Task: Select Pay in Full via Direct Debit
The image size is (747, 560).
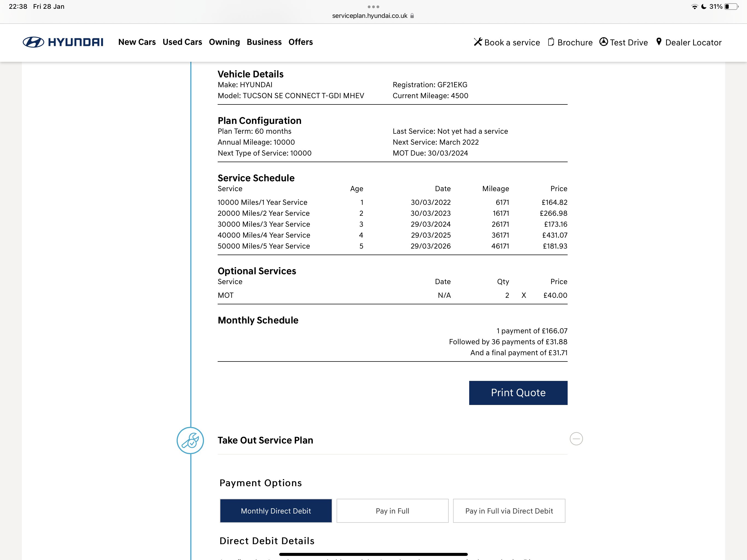Action: coord(509,511)
